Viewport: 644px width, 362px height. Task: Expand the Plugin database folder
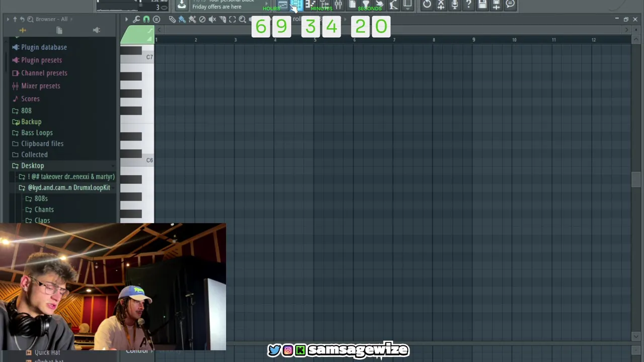[44, 47]
